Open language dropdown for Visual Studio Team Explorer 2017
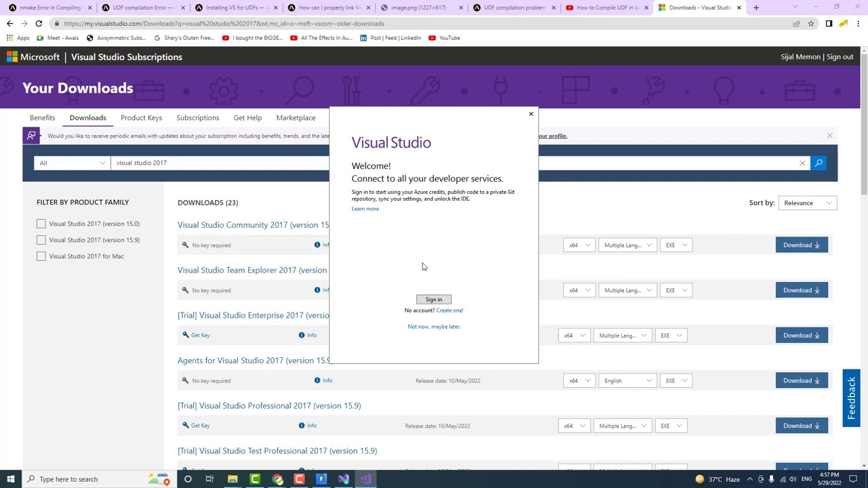 [628, 290]
